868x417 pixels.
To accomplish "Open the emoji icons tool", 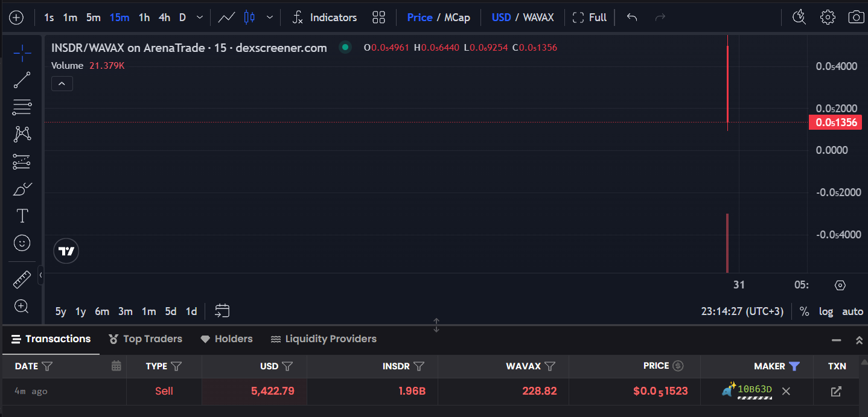I will pyautogui.click(x=22, y=243).
